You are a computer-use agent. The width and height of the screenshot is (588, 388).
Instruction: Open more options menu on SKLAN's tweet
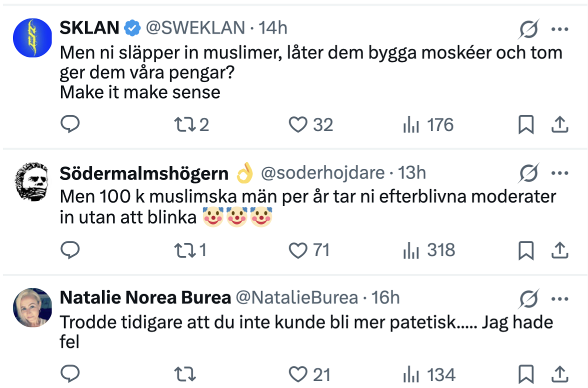point(559,29)
